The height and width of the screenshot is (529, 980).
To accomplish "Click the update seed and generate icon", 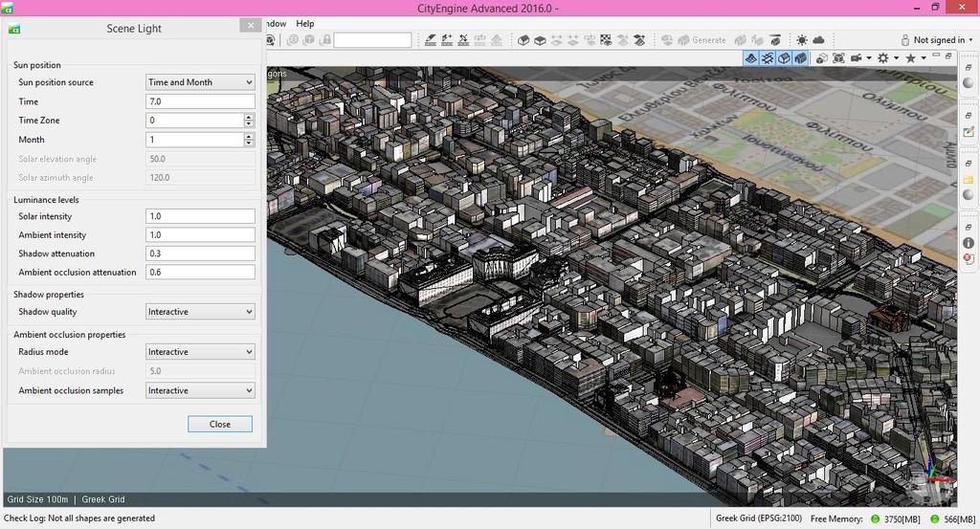I will [741, 40].
